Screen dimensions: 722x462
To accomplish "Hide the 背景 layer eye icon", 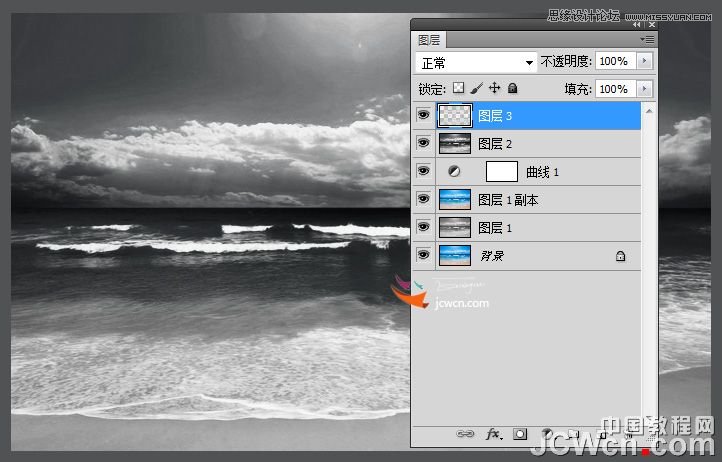I will pos(423,256).
